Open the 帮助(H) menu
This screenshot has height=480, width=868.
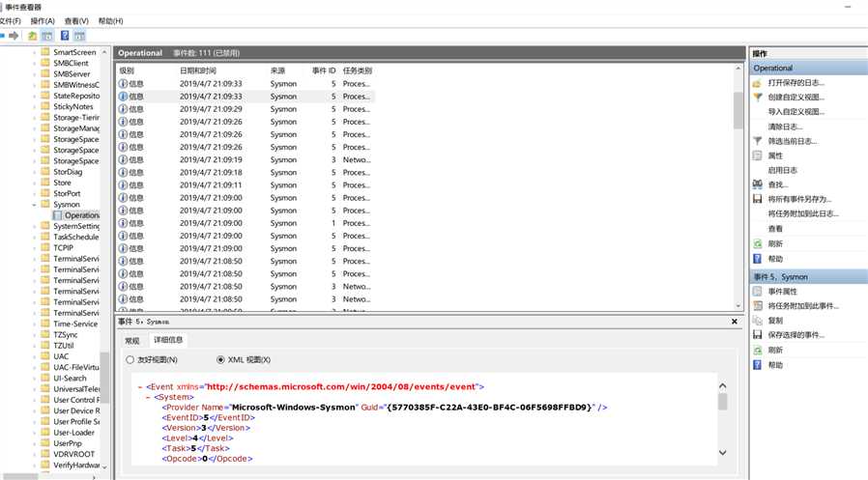[x=111, y=21]
